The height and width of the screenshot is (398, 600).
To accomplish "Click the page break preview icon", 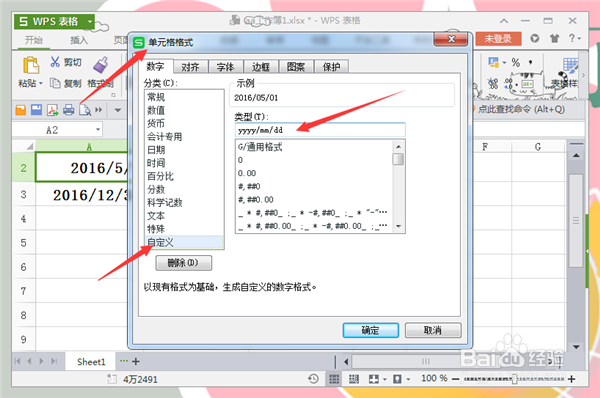I will (354, 379).
